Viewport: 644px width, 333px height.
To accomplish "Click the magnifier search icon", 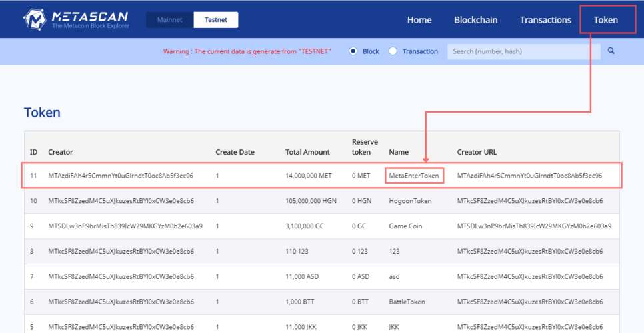I will pos(611,51).
